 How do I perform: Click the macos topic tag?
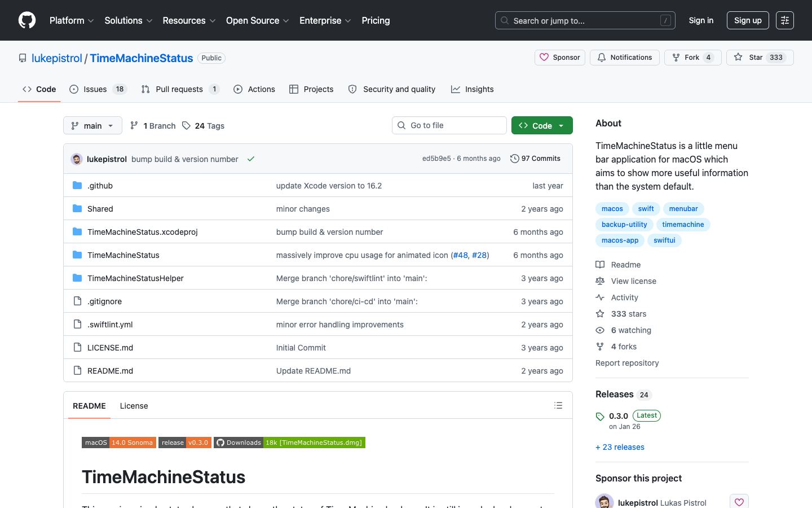coord(612,209)
